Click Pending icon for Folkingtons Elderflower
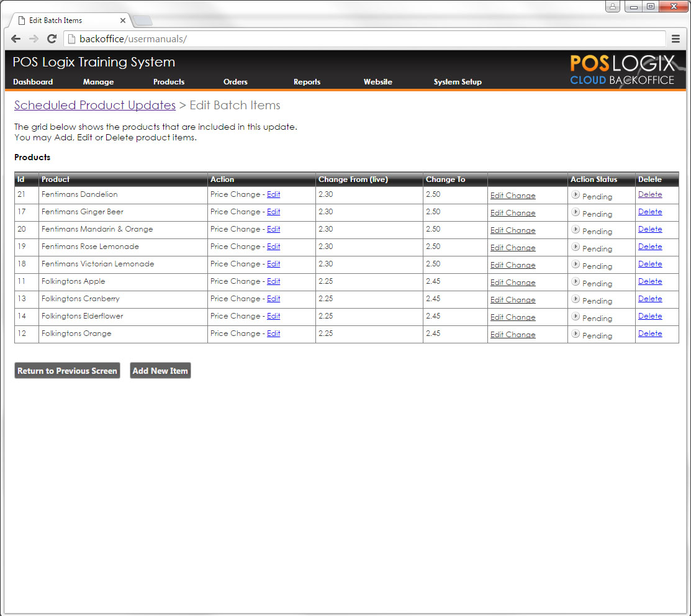Screen dimensions: 691x616 [575, 316]
